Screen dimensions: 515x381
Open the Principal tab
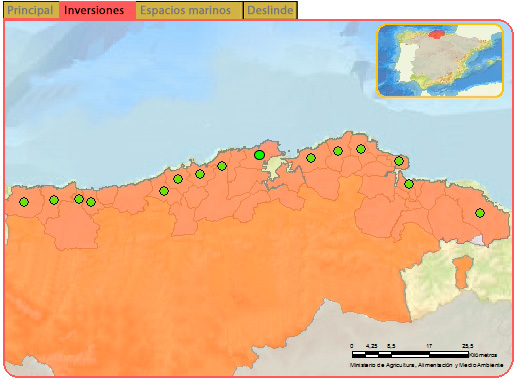point(30,10)
